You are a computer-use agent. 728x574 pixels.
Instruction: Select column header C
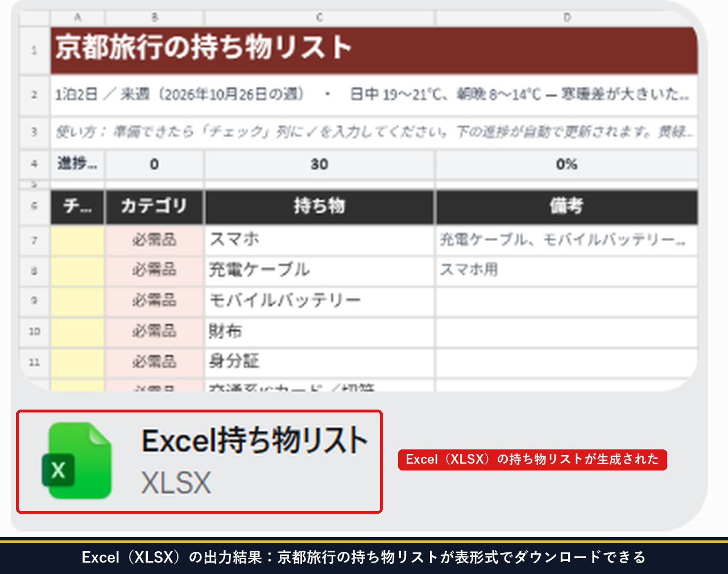tap(320, 18)
